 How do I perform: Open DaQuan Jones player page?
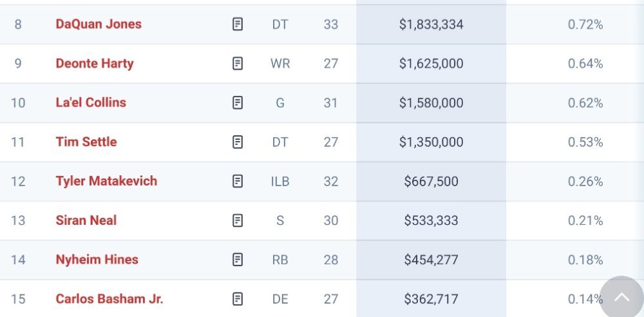click(x=99, y=24)
